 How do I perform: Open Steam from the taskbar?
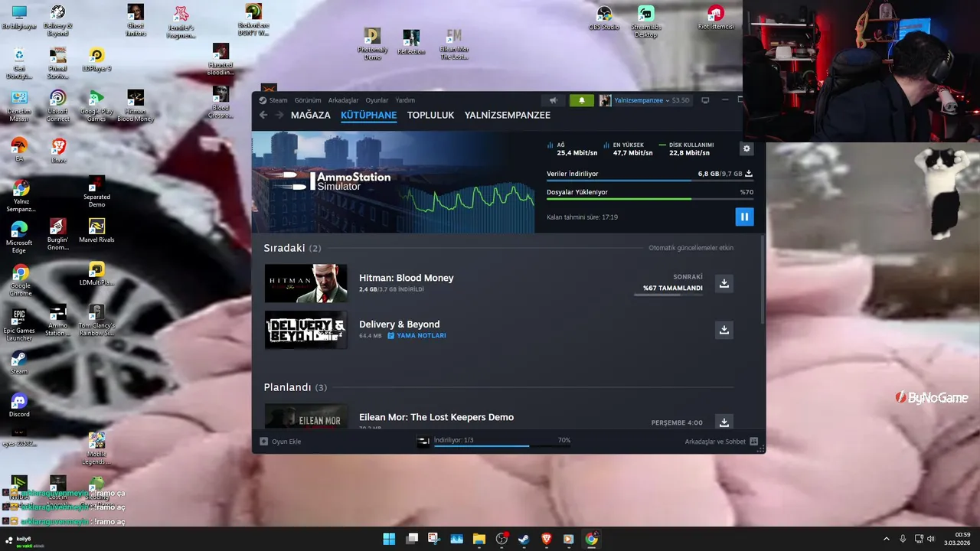pyautogui.click(x=524, y=539)
